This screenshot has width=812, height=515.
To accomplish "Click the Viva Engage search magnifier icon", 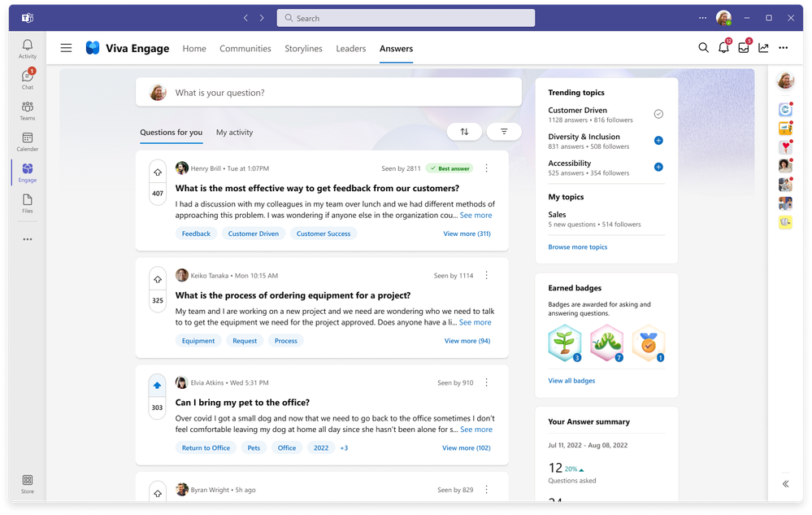I will 703,48.
